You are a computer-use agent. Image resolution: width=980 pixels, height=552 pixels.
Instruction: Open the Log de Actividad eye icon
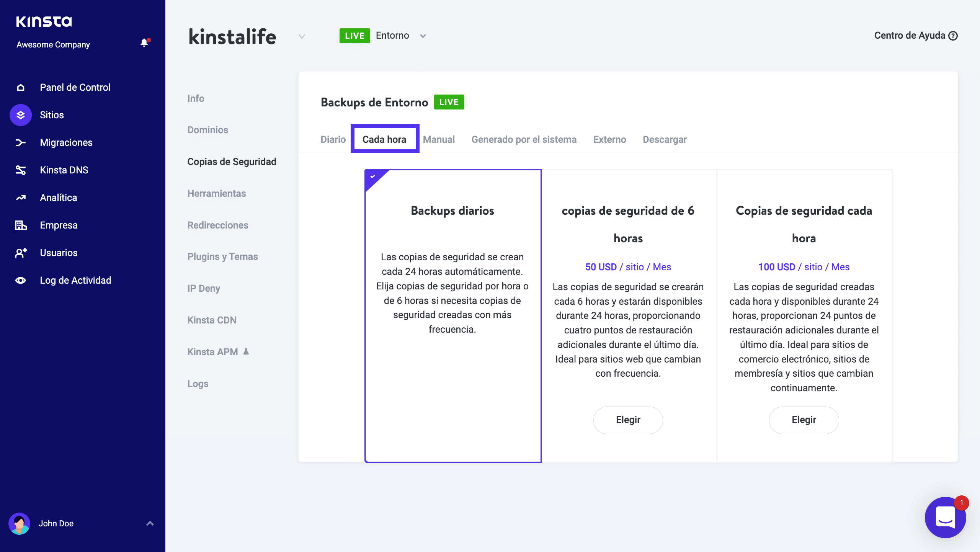pos(21,281)
